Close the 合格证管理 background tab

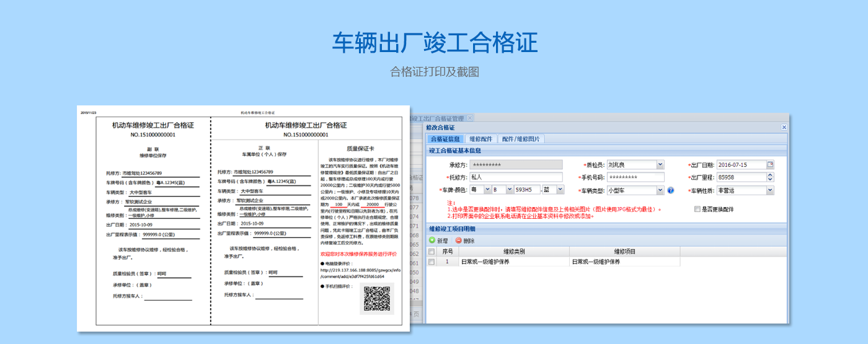click(x=470, y=118)
